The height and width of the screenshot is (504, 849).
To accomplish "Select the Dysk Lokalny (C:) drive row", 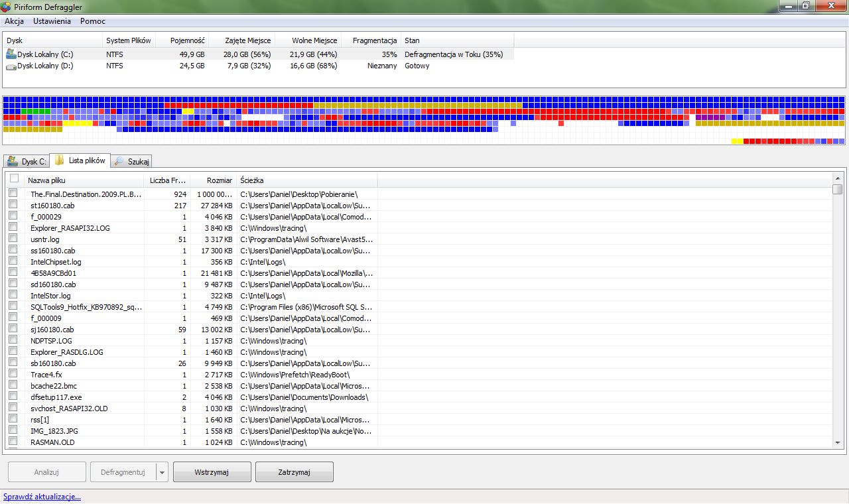I will (x=259, y=54).
